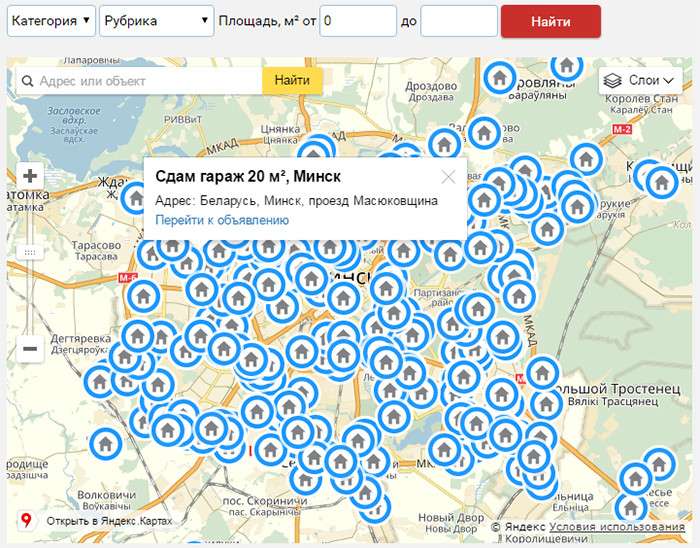Select the house marker left of Боровляны label
Viewport: 700px width, 548px height.
click(x=500, y=78)
